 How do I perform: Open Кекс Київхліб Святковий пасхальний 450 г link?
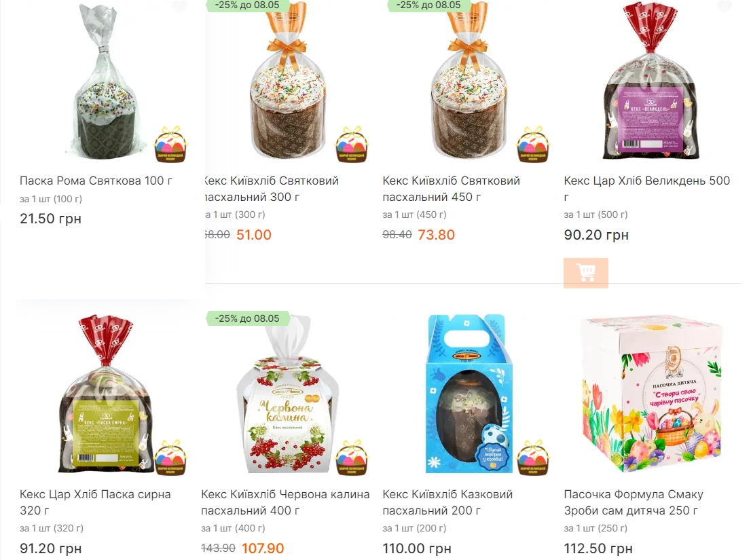pos(451,189)
